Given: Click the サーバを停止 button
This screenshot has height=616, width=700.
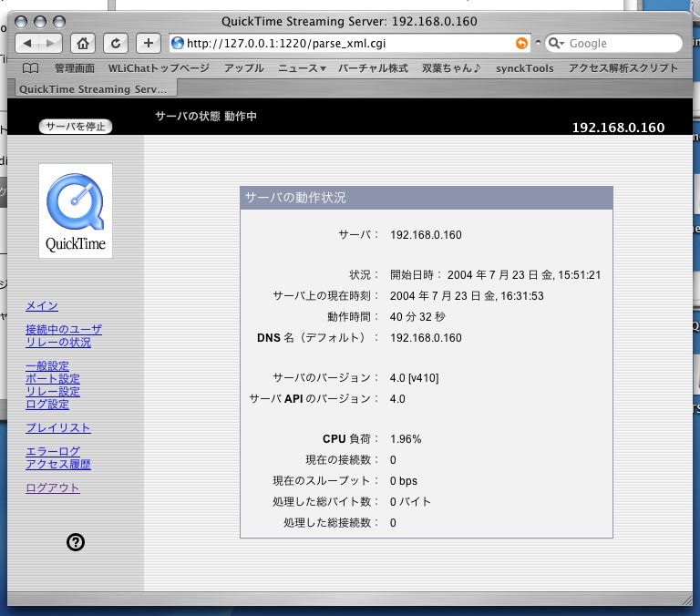Looking at the screenshot, I should (x=76, y=127).
